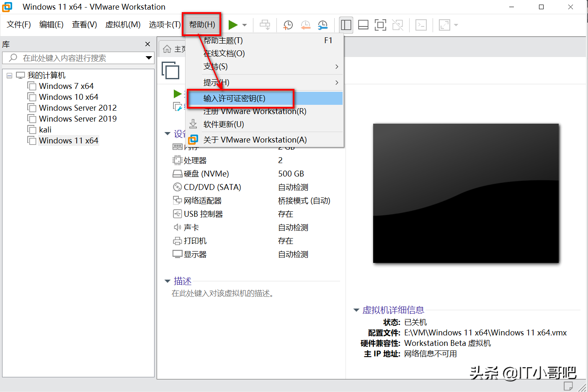The width and height of the screenshot is (588, 392).
Task: Close the 库 library panel
Action: [x=147, y=44]
